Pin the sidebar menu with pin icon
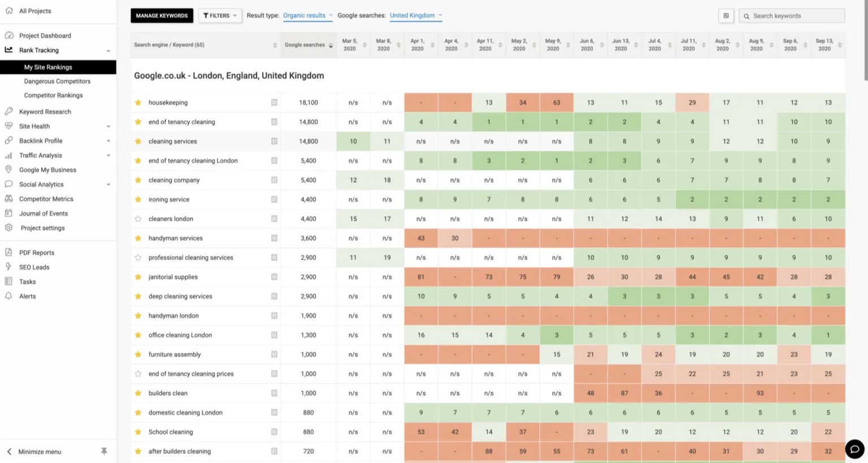 coord(104,451)
